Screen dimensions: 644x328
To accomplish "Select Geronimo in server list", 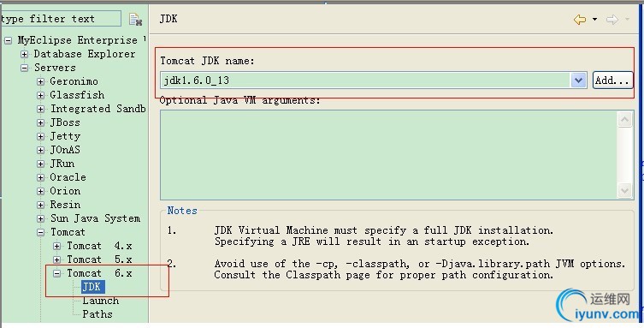I will (74, 81).
